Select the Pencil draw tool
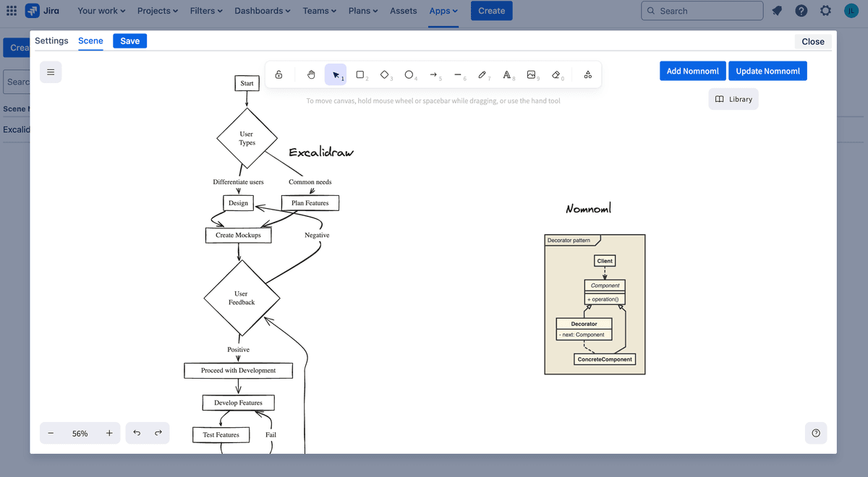This screenshot has width=868, height=477. (482, 74)
